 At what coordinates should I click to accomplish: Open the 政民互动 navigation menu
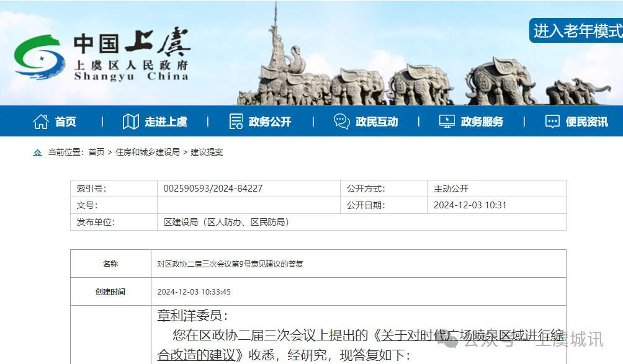tap(377, 122)
